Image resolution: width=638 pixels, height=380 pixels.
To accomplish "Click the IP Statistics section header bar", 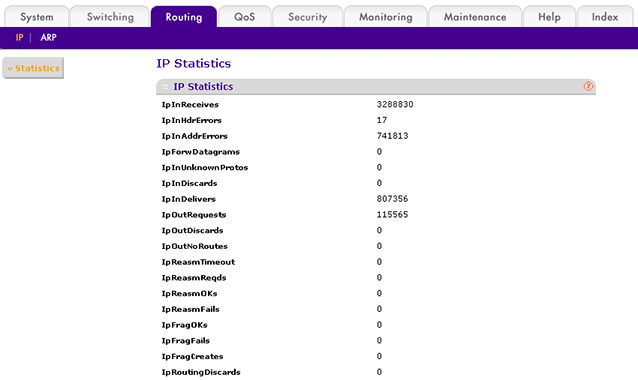I will click(x=376, y=87).
